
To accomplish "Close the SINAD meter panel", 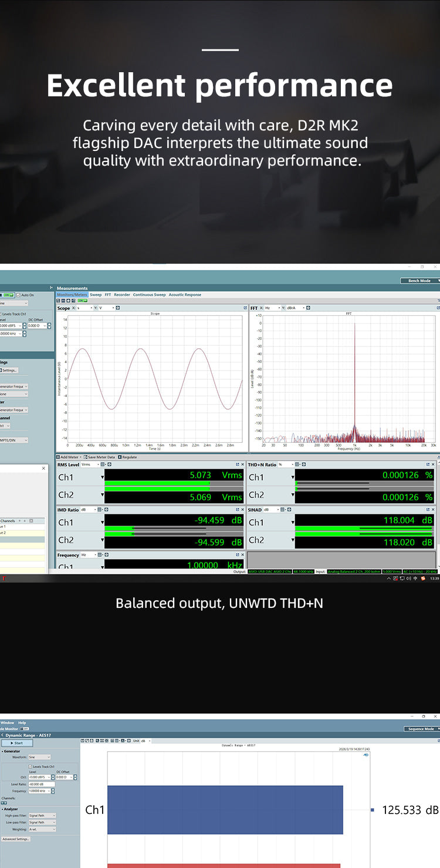I will [x=434, y=510].
